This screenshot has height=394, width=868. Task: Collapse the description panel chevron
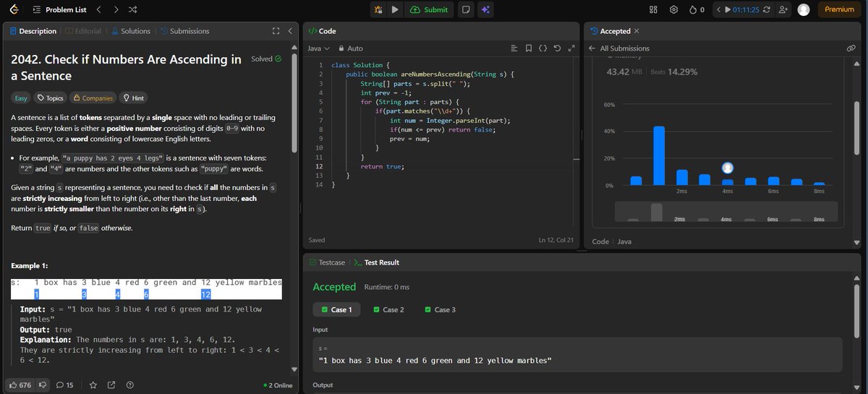[289, 31]
